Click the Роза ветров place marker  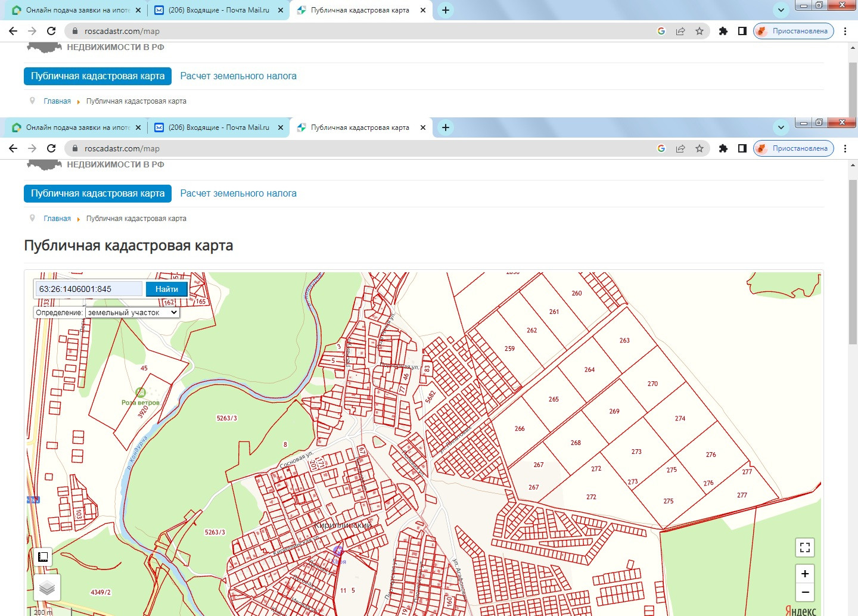(141, 392)
